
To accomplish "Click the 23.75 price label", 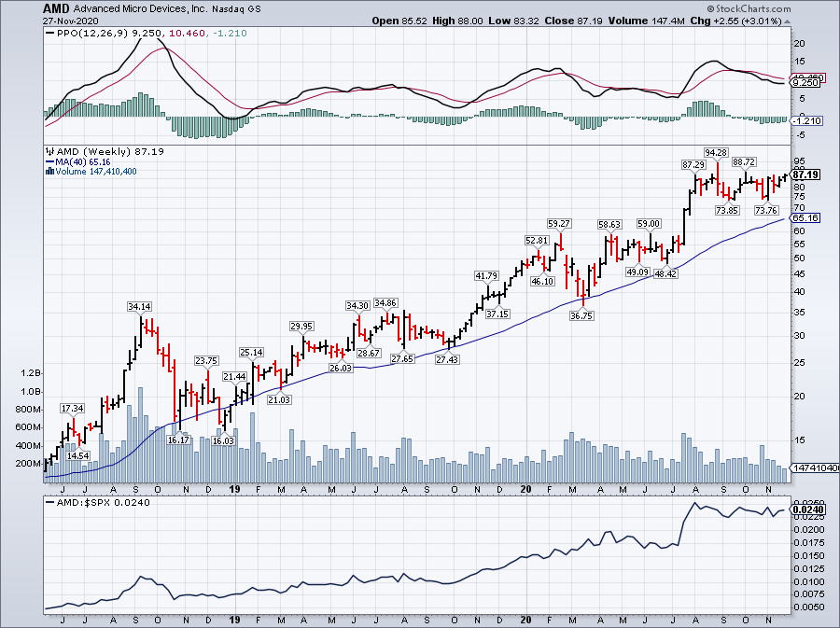I will (x=206, y=361).
